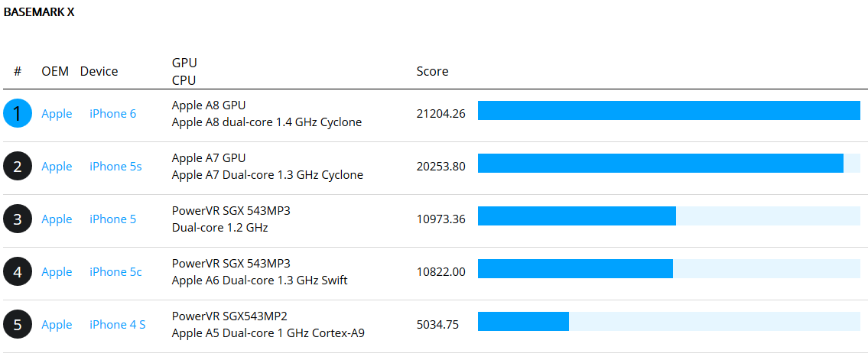The width and height of the screenshot is (868, 360).
Task: Select the 21204.26 score value
Action: tap(441, 113)
